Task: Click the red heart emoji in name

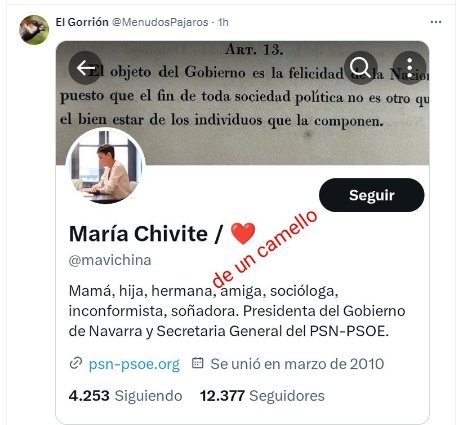Action: pyautogui.click(x=243, y=233)
